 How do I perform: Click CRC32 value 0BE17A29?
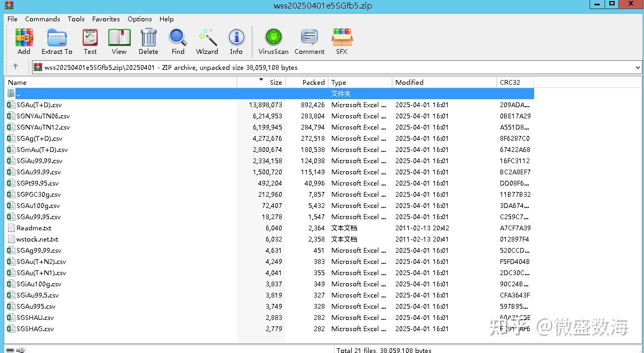[x=515, y=116]
